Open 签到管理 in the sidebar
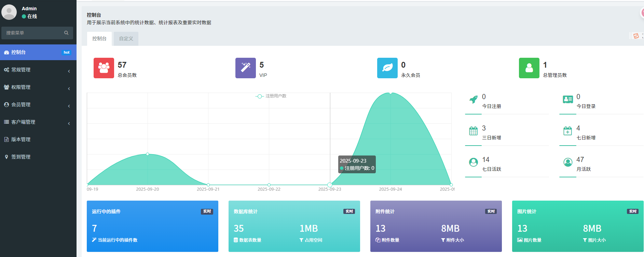The width and height of the screenshot is (644, 257). pyautogui.click(x=21, y=157)
